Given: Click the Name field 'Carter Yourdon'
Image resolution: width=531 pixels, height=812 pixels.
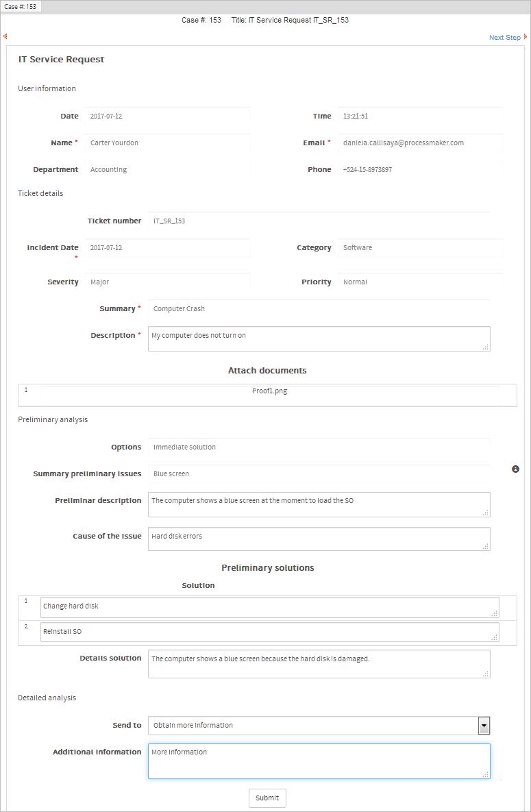Looking at the screenshot, I should tap(168, 143).
